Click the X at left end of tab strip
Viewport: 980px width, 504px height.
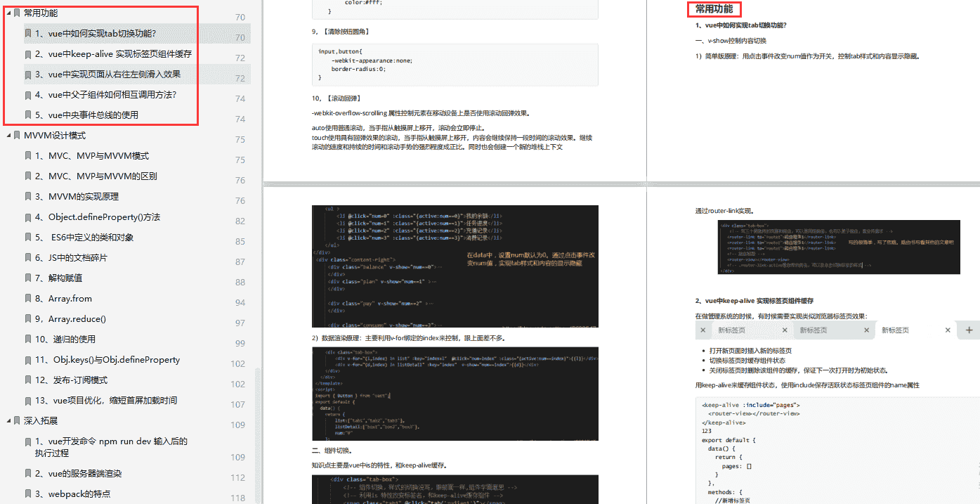pos(703,330)
